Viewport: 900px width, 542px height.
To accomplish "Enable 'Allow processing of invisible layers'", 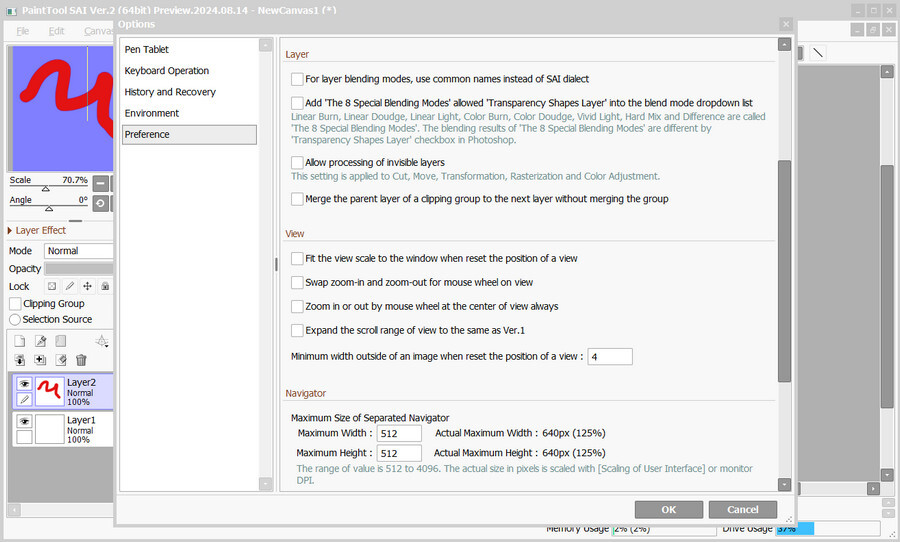I will coord(297,162).
